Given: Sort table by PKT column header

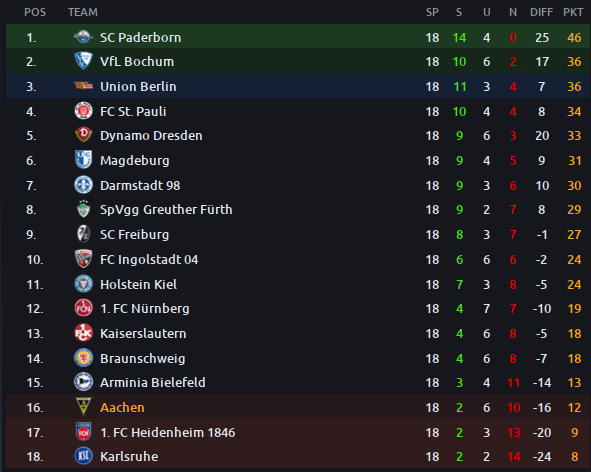Looking at the screenshot, I should pyautogui.click(x=573, y=12).
